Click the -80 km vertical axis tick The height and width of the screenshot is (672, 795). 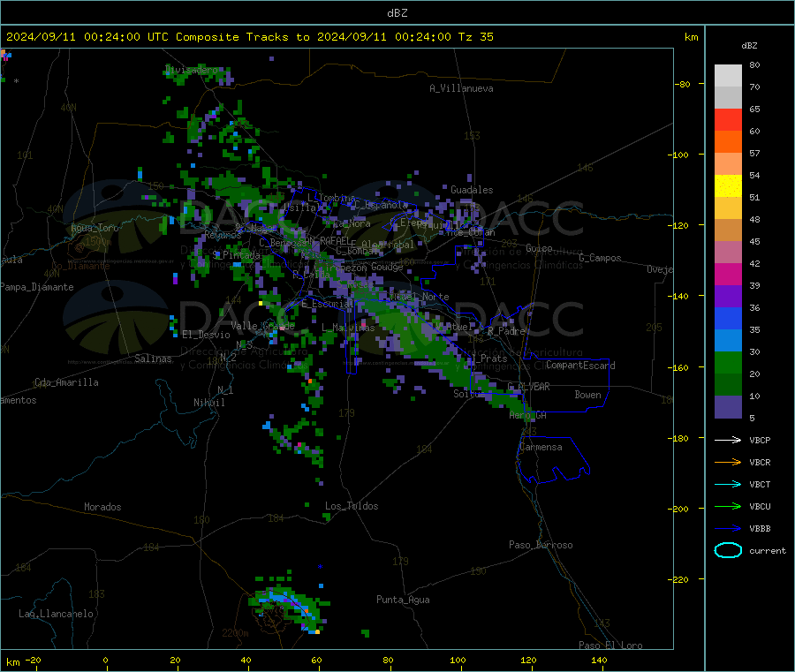(681, 84)
